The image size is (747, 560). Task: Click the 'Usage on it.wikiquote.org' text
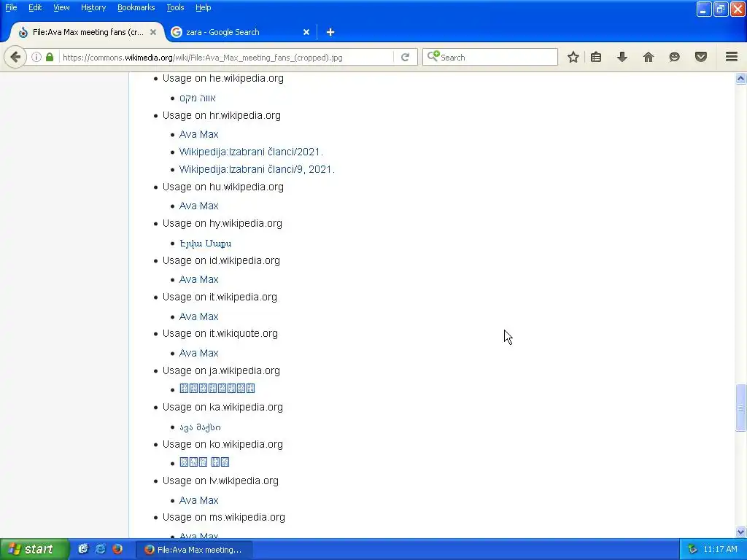pos(220,333)
